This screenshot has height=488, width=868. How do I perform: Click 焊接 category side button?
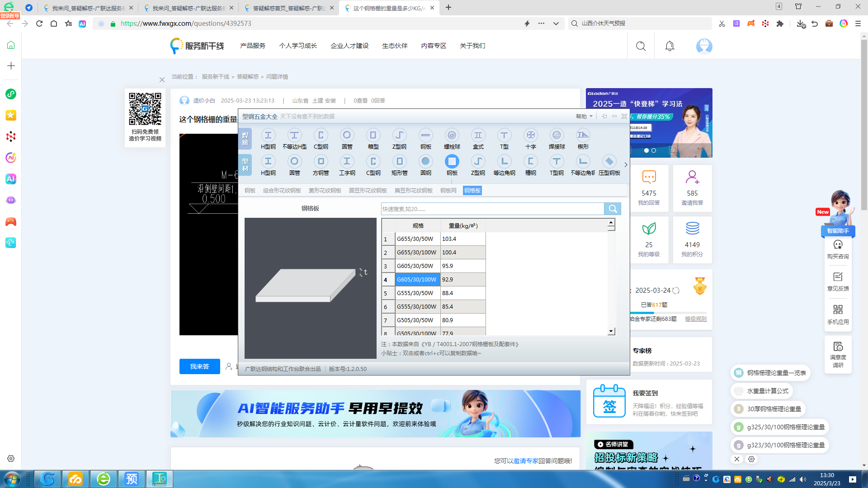pyautogui.click(x=245, y=139)
